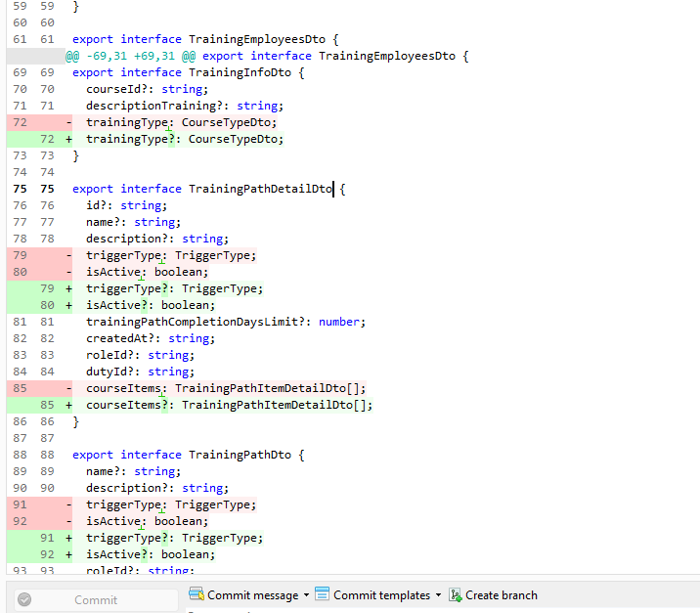The height and width of the screenshot is (613, 700).
Task: Click the checkmark icon on Commit button
Action: point(25,600)
